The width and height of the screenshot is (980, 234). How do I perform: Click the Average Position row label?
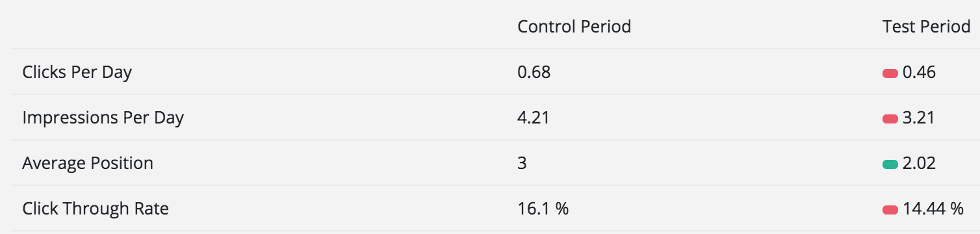point(88,163)
